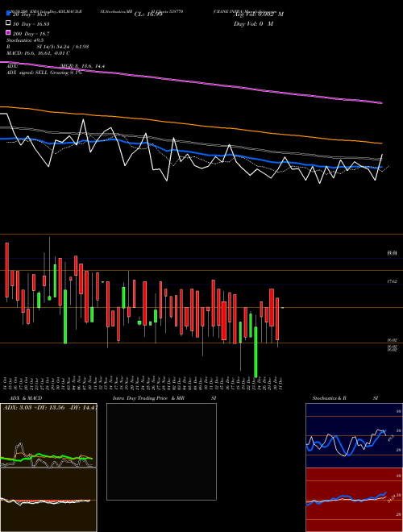This screenshot has height=532, width=403.
Task: Click the 17.62 price axis label
Action: (x=393, y=281)
